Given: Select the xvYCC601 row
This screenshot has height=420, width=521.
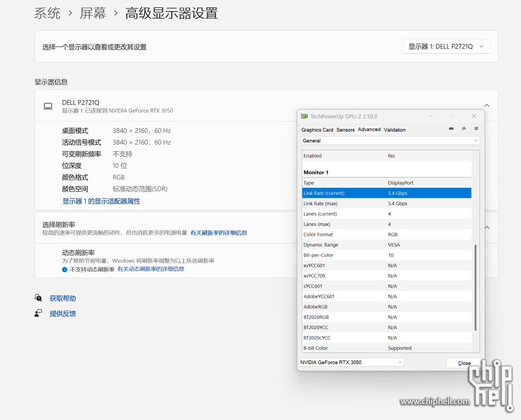Looking at the screenshot, I should 387,265.
